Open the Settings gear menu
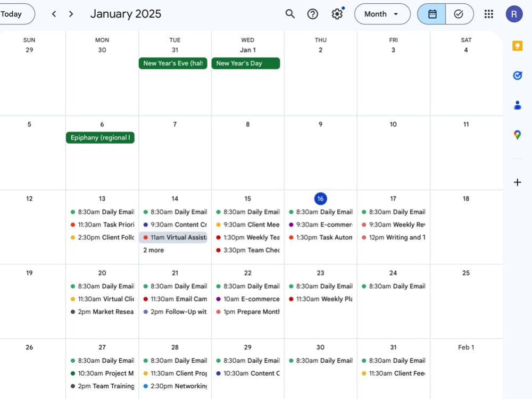Image resolution: width=532 pixels, height=399 pixels. [337, 14]
